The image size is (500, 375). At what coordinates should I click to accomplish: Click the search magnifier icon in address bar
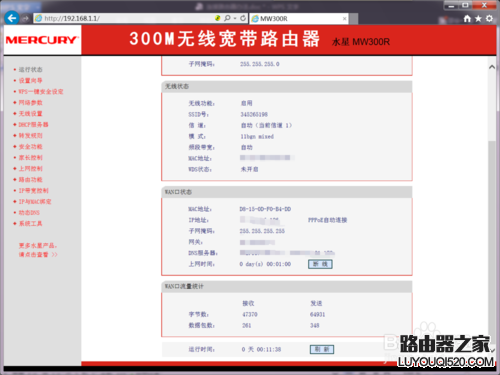coord(227,18)
